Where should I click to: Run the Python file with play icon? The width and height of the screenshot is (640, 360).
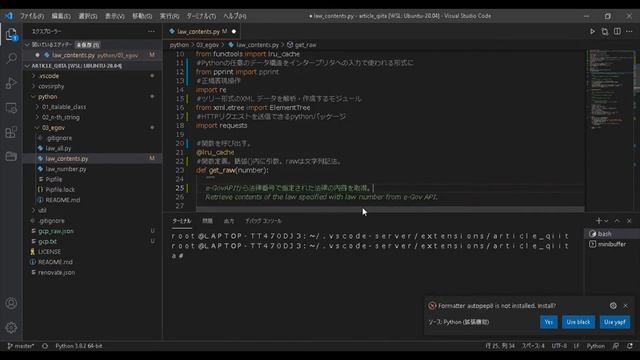pyautogui.click(x=592, y=31)
